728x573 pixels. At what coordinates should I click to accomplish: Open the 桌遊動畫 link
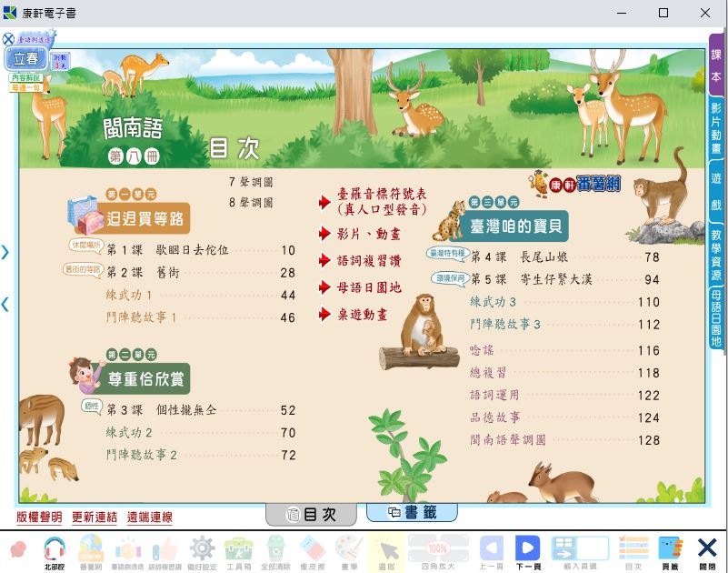point(362,315)
